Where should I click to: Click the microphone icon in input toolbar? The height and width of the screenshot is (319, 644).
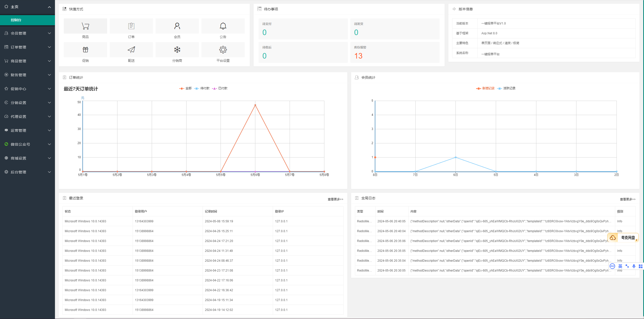[x=634, y=266]
